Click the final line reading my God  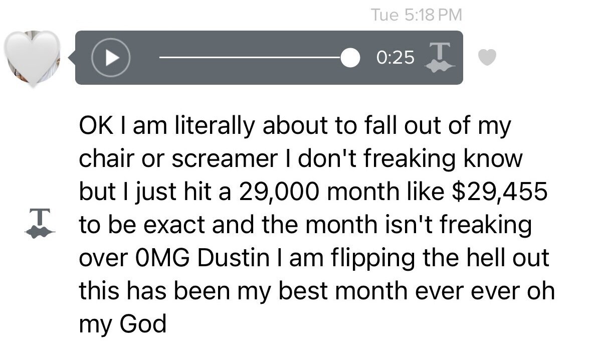point(122,324)
